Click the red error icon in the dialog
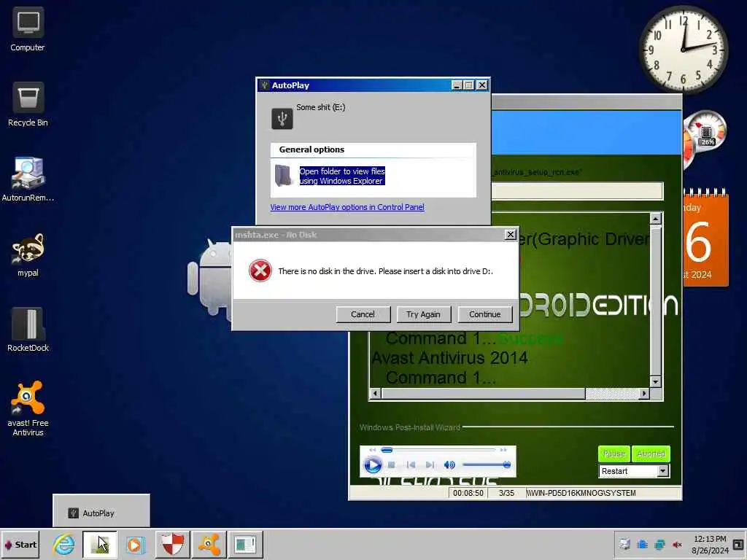The image size is (747, 560). [x=260, y=271]
